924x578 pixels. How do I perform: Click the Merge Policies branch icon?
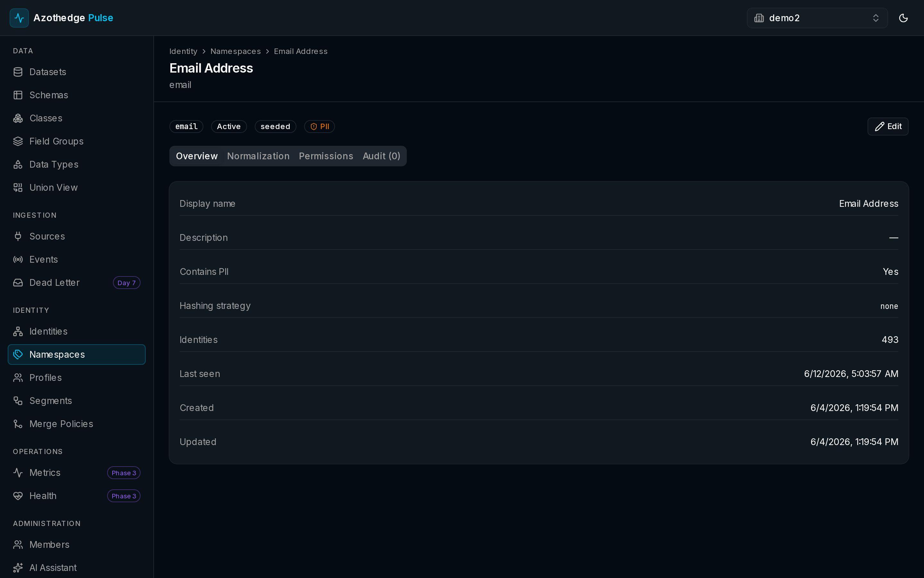coord(18,424)
